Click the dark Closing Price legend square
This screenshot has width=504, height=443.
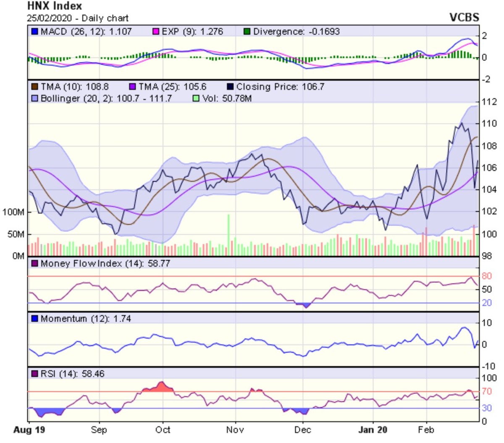pyautogui.click(x=230, y=87)
